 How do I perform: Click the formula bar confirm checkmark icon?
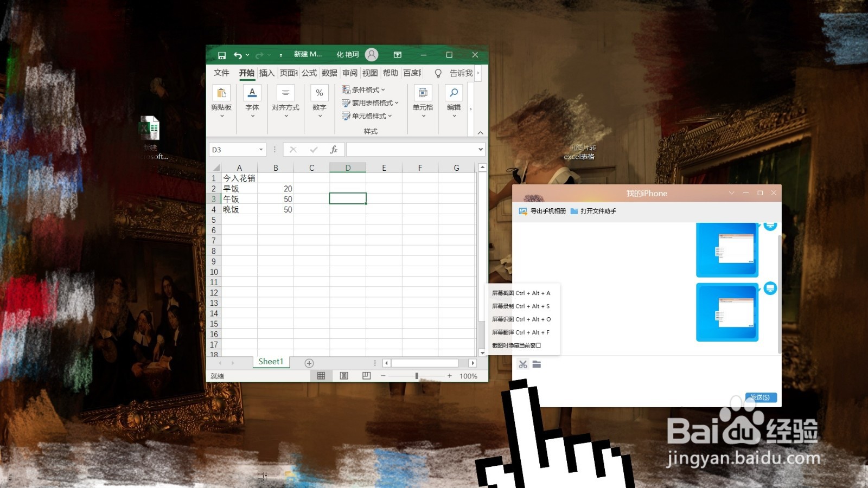pos(314,150)
